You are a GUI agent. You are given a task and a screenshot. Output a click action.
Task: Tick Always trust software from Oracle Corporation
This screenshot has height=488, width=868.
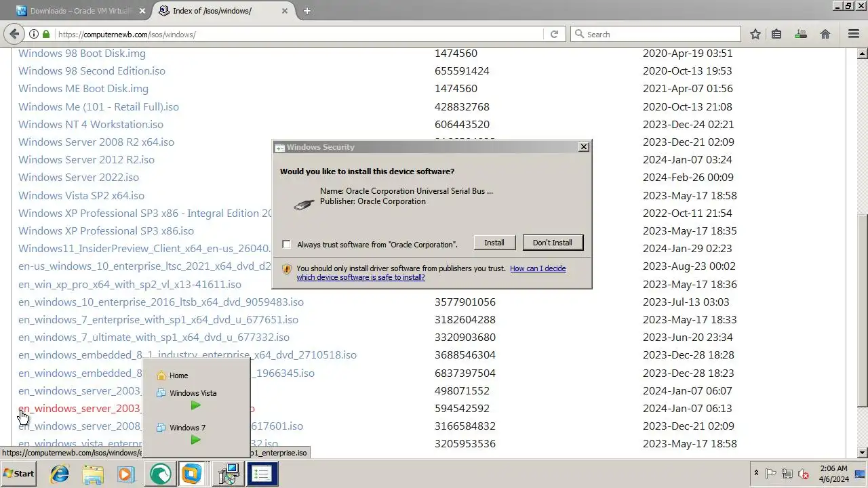(x=286, y=245)
